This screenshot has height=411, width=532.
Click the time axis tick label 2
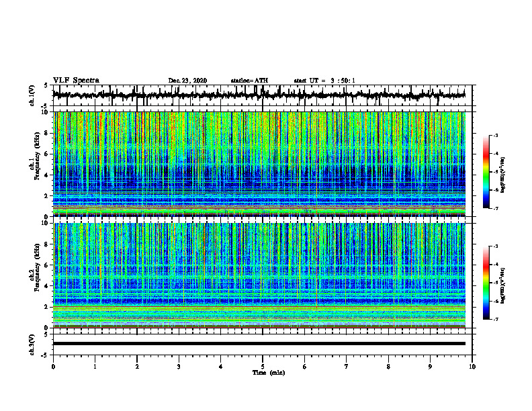point(137,367)
